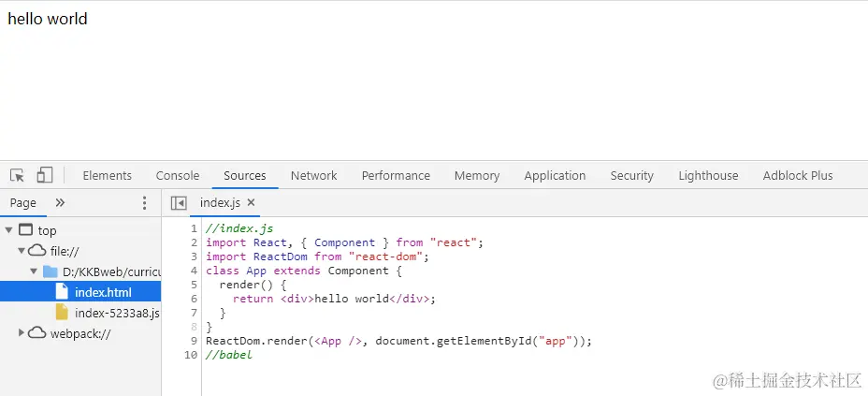Select the file:// tree label
The width and height of the screenshot is (868, 396).
pyautogui.click(x=65, y=252)
